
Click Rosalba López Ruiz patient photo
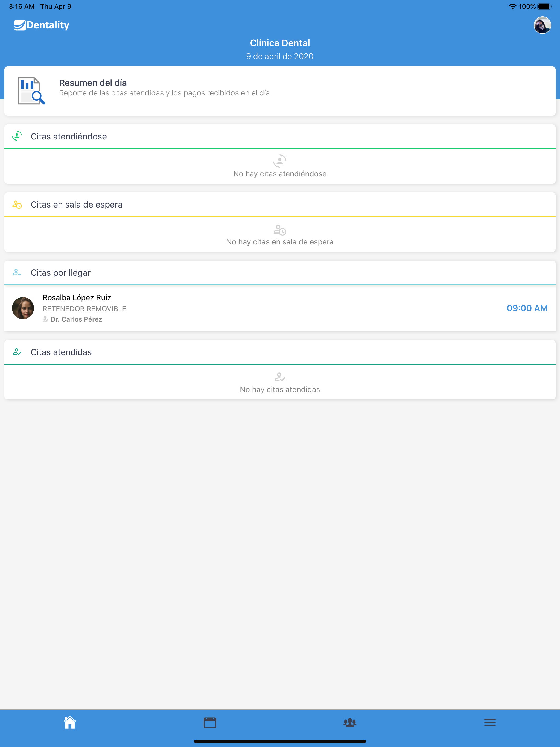[x=23, y=308]
